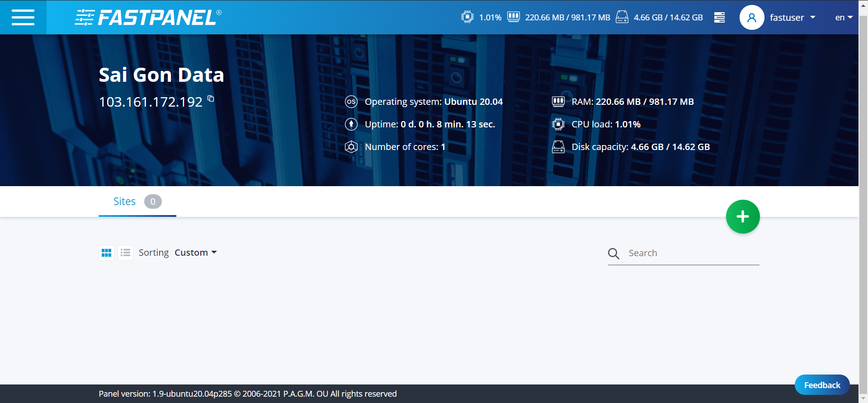Click 220.66 MB / 981.17 MB in top bar
This screenshot has width=868, height=403.
(x=567, y=18)
